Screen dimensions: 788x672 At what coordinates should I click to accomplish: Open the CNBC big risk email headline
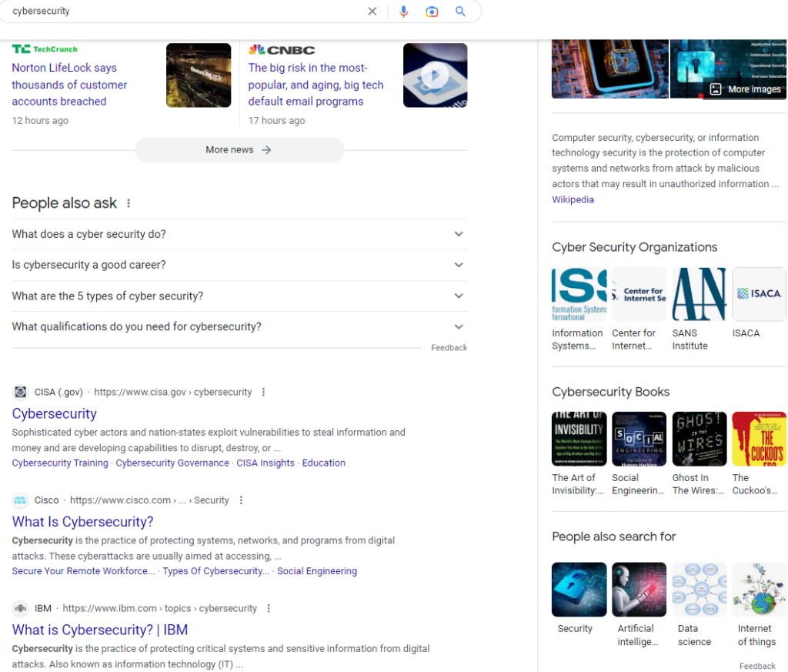point(316,85)
